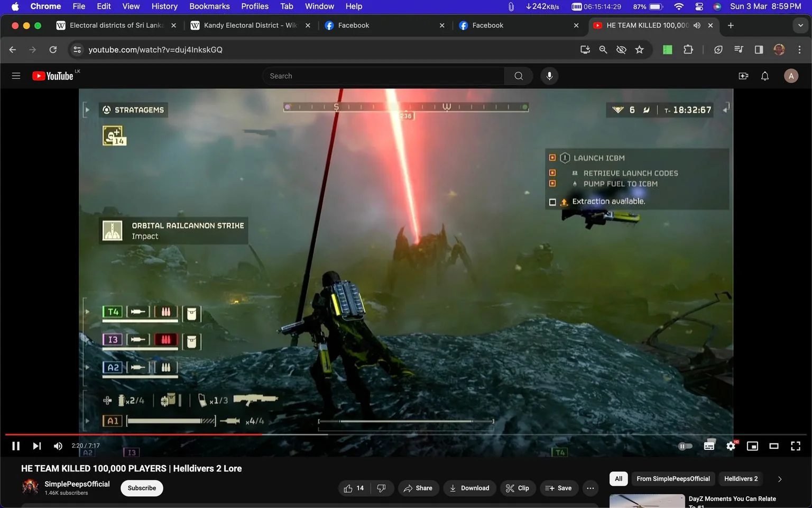
Task: Open a new browser tab
Action: (x=731, y=25)
